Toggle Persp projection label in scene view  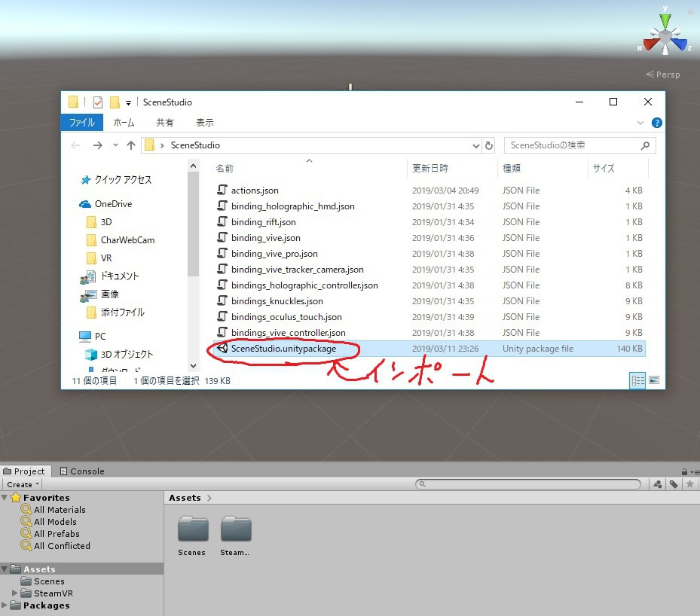[663, 75]
